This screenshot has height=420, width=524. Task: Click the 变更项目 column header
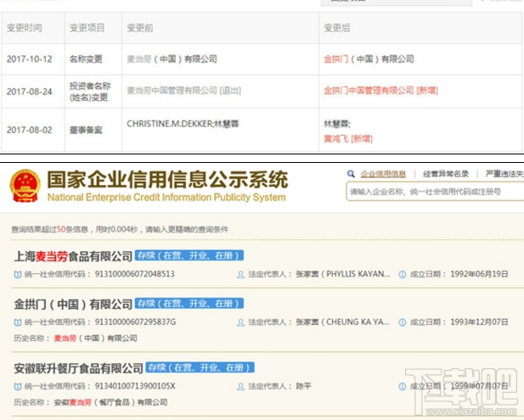tap(87, 28)
